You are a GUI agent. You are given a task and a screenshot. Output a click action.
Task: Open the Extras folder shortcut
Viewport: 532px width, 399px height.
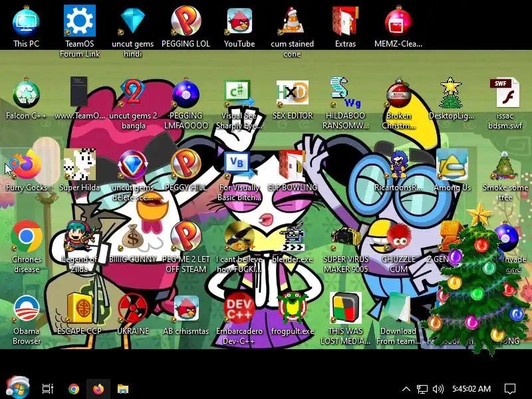coord(345,21)
